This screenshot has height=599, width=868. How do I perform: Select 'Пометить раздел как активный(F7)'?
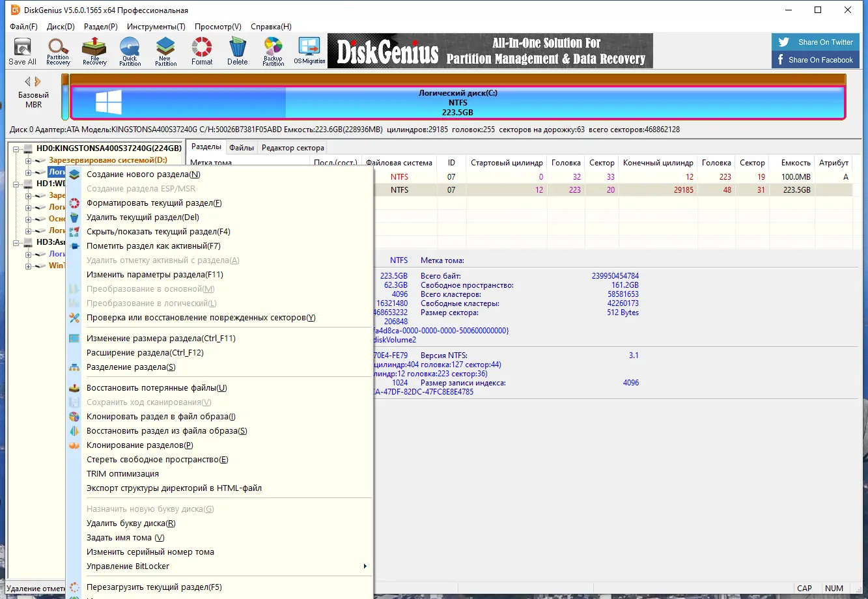[219, 246]
